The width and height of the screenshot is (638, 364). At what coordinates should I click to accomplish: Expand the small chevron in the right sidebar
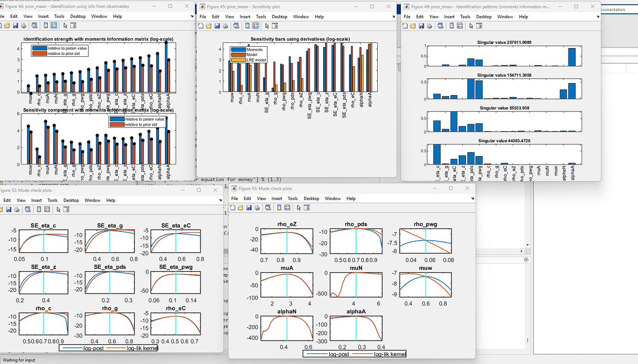click(x=526, y=260)
